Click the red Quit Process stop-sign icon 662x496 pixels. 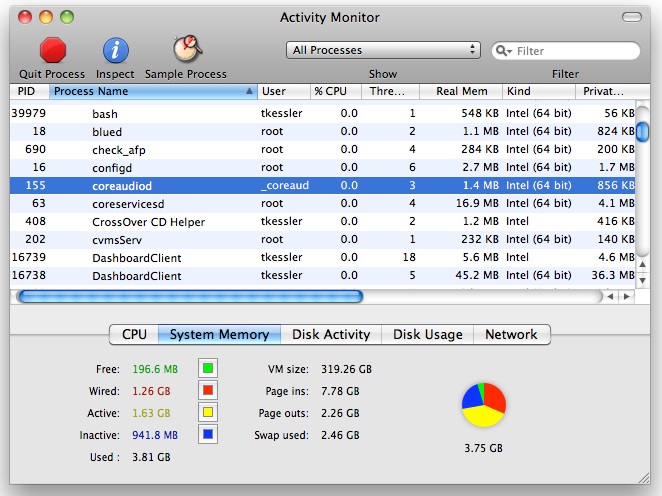[53, 50]
